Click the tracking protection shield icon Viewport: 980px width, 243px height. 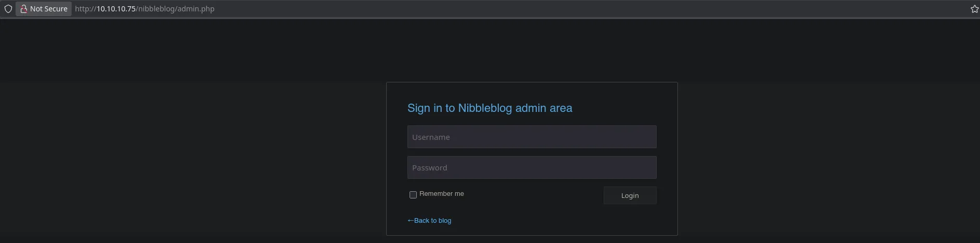coord(8,9)
